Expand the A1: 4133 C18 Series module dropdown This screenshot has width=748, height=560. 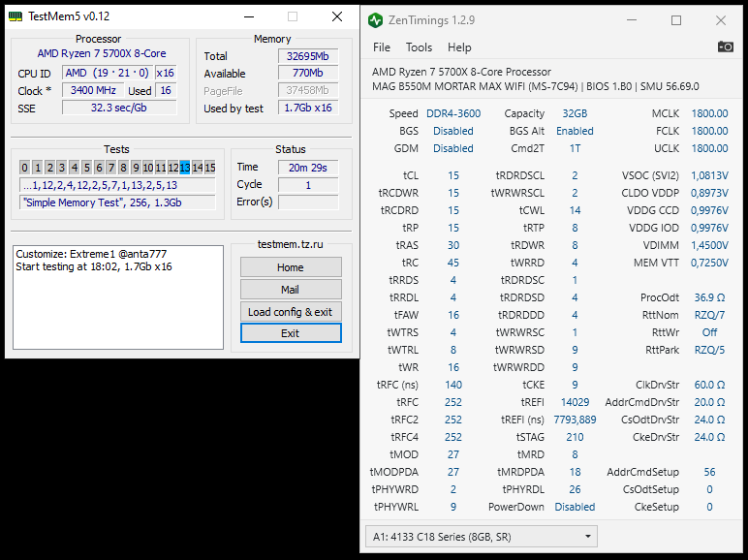pos(481,537)
